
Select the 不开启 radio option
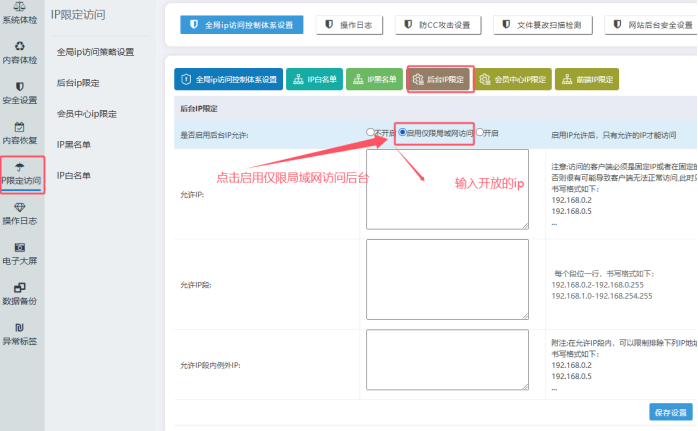tap(371, 132)
